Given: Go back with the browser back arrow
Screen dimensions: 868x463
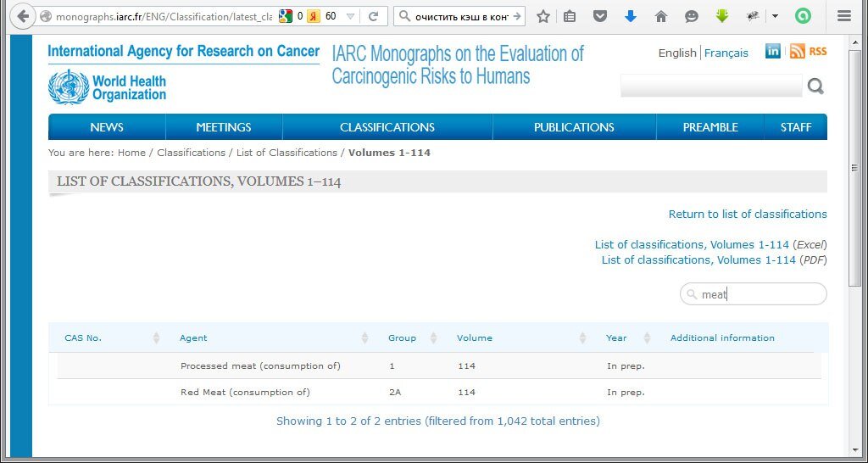Looking at the screenshot, I should pyautogui.click(x=23, y=16).
